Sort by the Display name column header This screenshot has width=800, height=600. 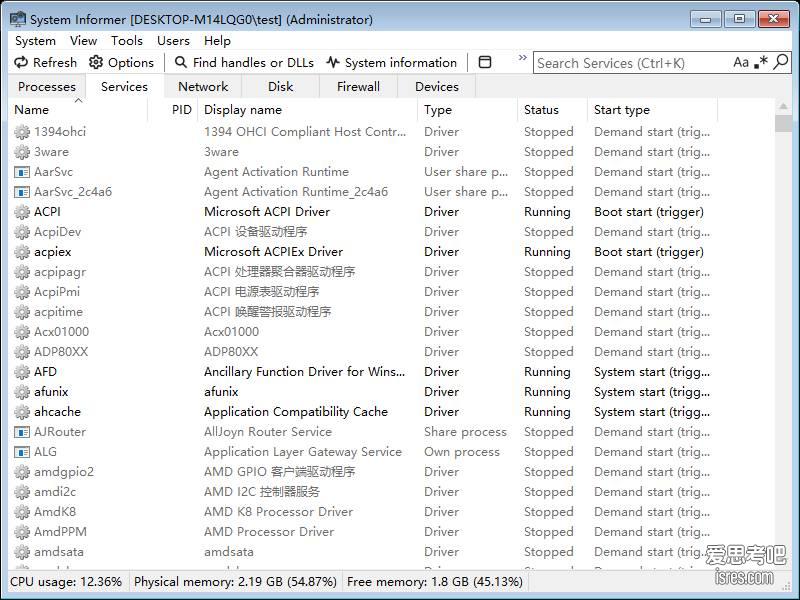click(x=308, y=110)
